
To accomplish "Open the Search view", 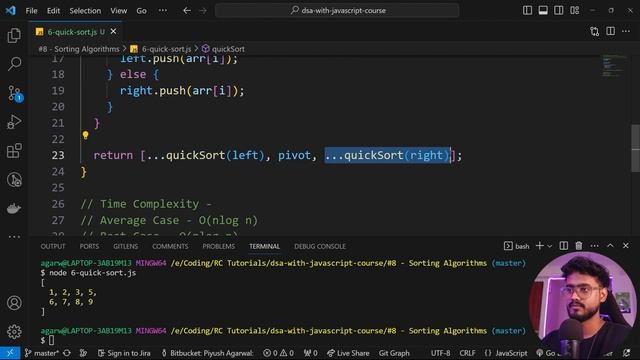I will click(14, 64).
